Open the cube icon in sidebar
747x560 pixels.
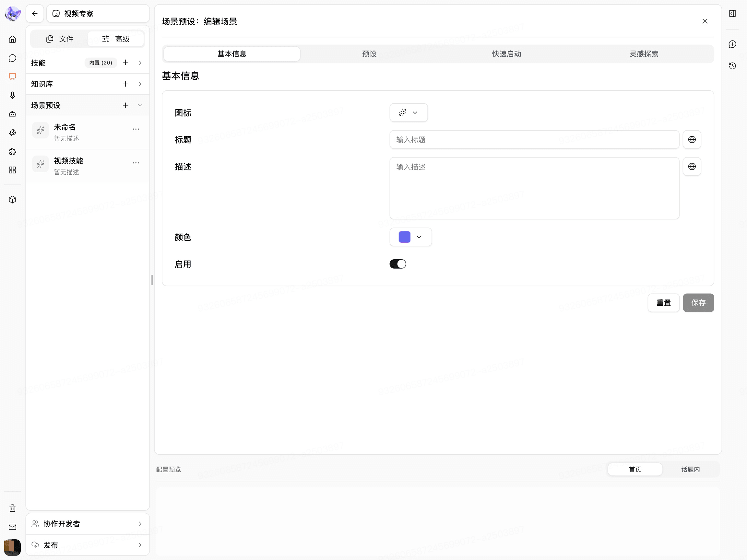13,200
